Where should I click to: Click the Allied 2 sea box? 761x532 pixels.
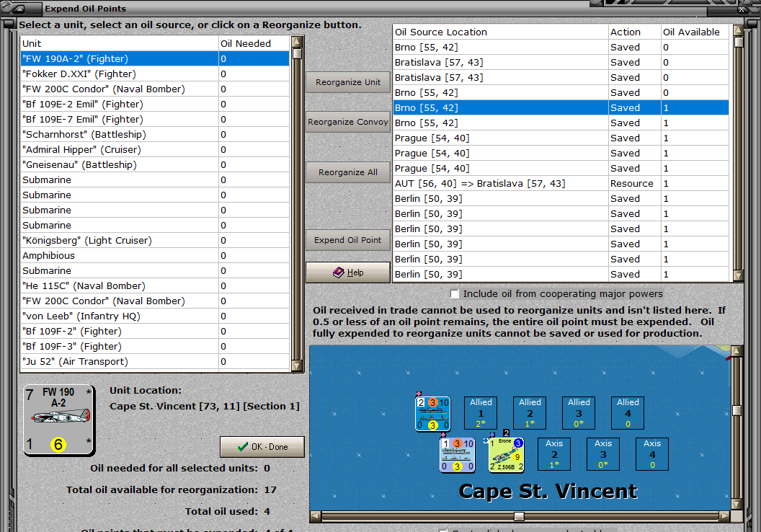coord(530,412)
